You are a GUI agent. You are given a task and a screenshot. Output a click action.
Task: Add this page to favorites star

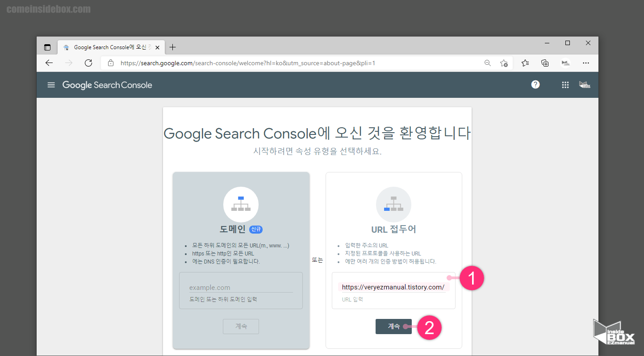[x=504, y=63]
